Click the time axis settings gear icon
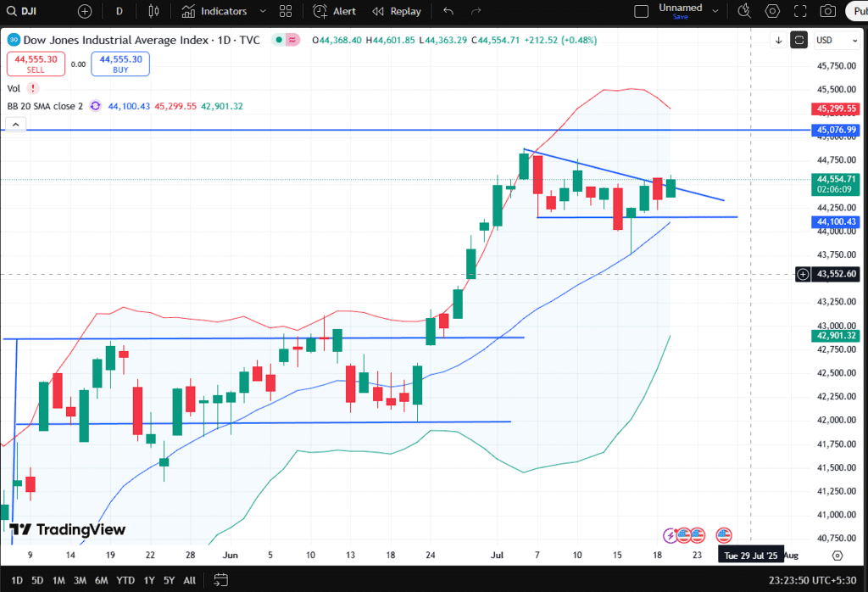This screenshot has width=868, height=592. tap(837, 556)
